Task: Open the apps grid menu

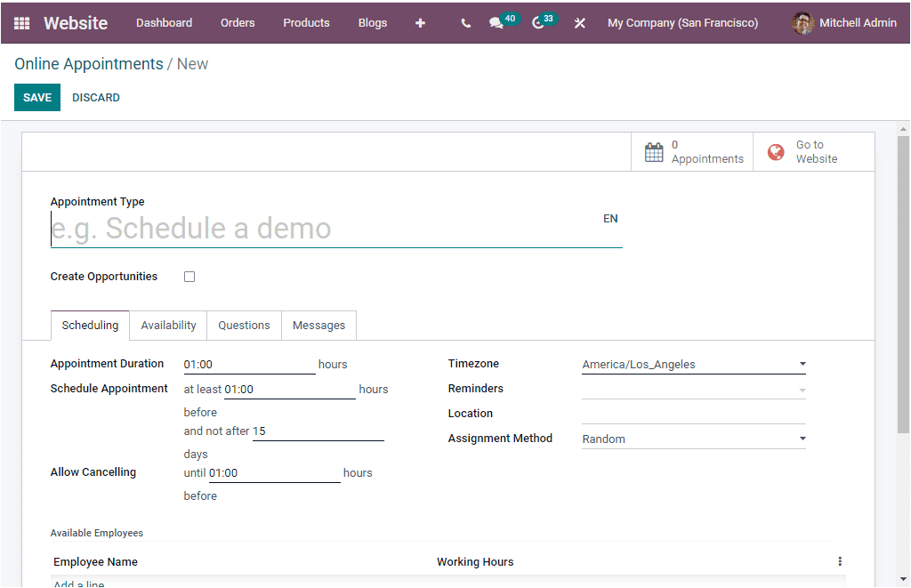Action: click(20, 22)
